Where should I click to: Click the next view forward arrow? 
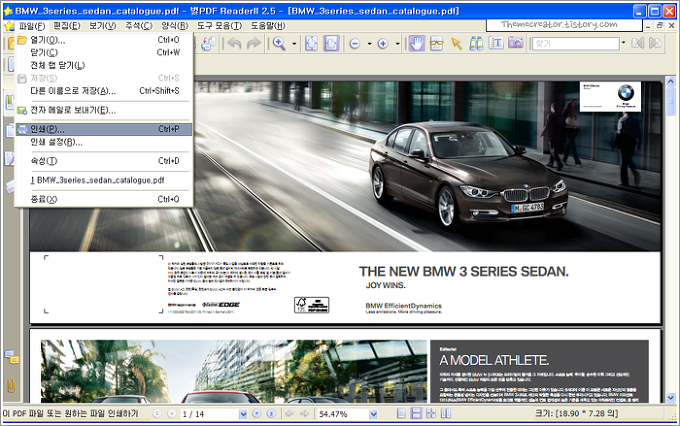click(x=305, y=414)
